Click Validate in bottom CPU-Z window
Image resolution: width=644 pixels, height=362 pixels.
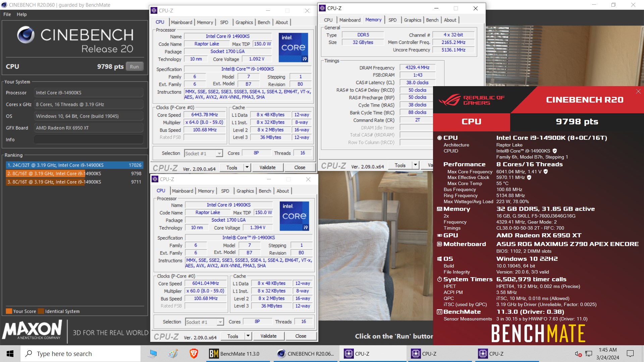(269, 336)
